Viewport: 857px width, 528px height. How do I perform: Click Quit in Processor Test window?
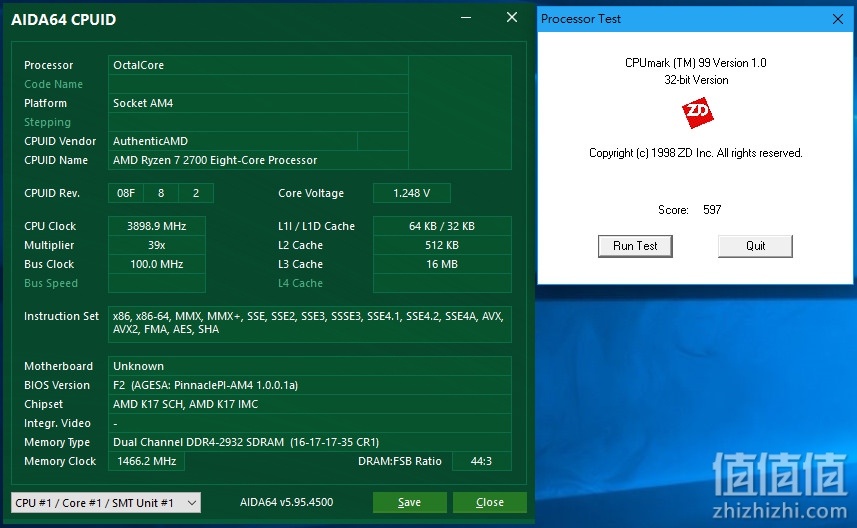755,246
